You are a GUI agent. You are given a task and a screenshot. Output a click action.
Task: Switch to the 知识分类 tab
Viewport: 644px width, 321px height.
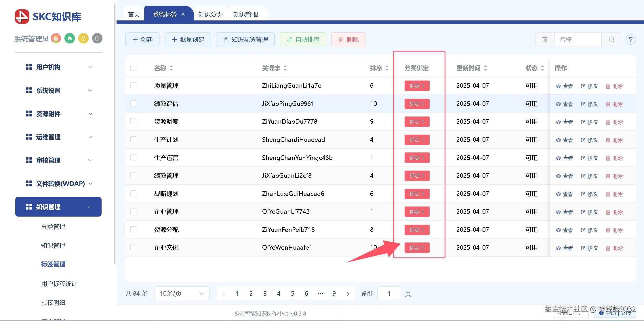[210, 14]
